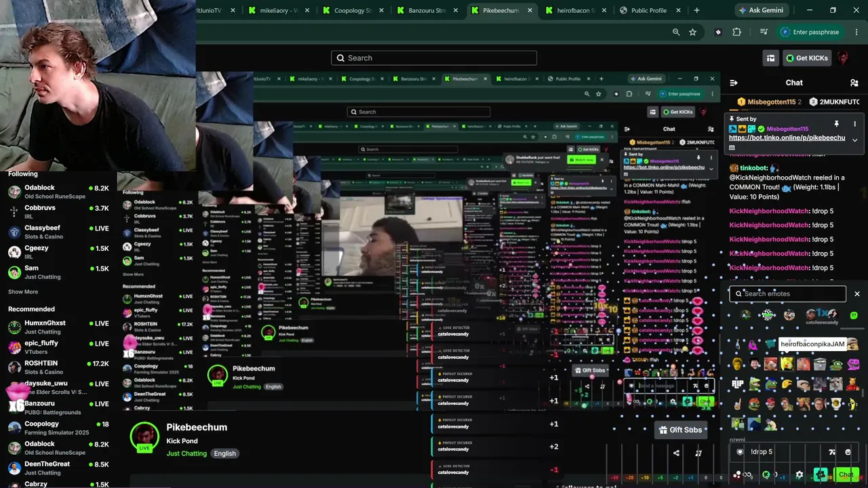Click the Enter passphrase profile button
Screen dimensions: 868x488
(x=810, y=32)
